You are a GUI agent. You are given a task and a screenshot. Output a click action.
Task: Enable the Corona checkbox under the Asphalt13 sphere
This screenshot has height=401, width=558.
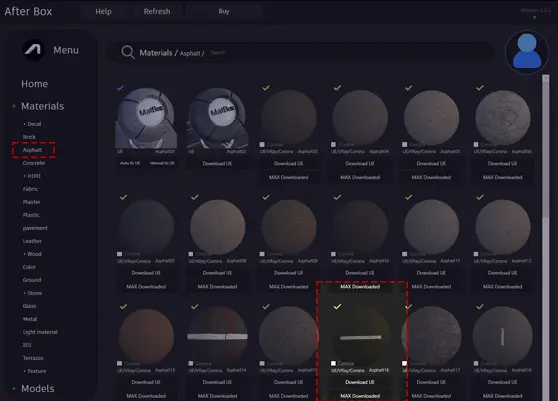tap(120, 363)
